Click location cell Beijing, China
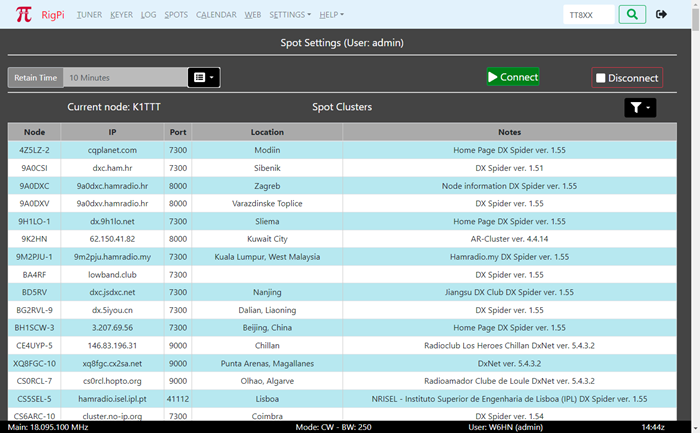The image size is (700, 433). tap(267, 328)
